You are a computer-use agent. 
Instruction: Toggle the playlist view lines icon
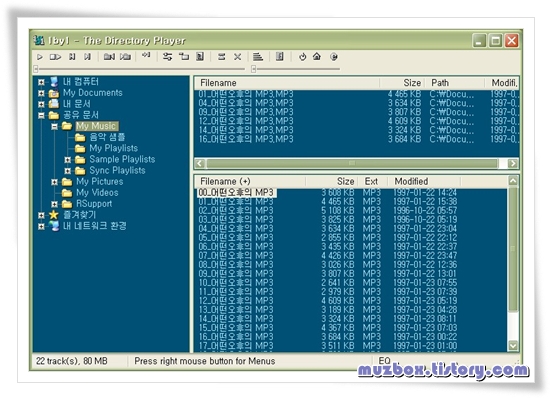coord(258,57)
